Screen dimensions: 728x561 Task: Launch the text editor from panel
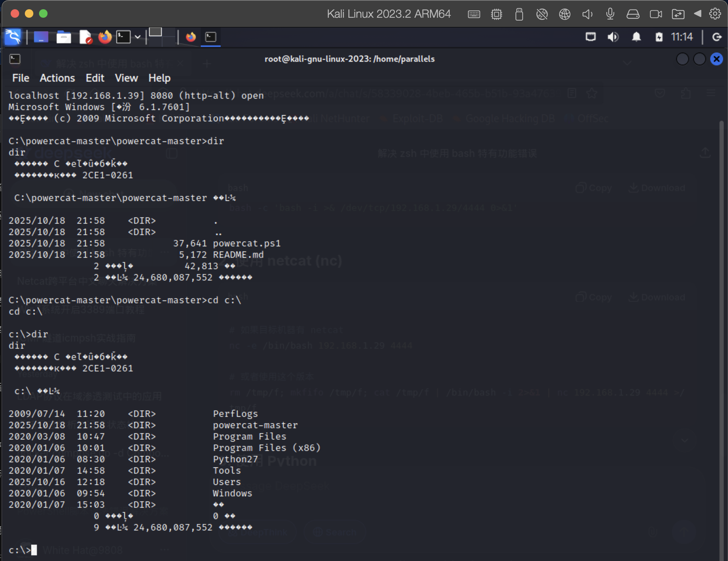85,37
